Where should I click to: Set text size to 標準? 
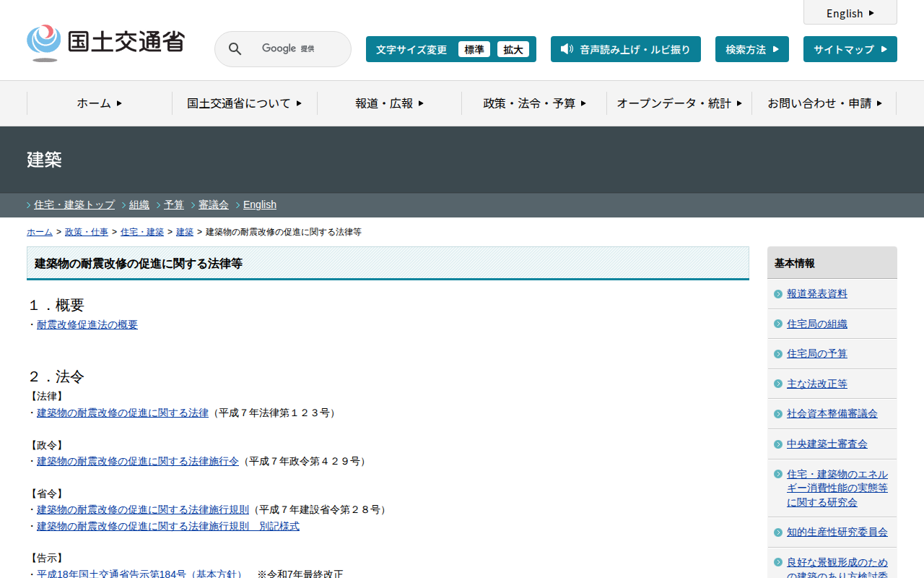474,49
